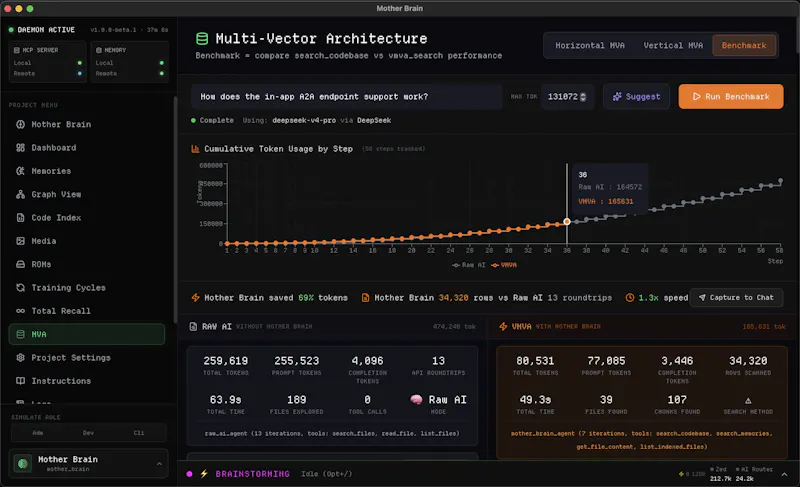800x487 pixels.
Task: Click the RAW AI document icon
Action: coord(193,326)
